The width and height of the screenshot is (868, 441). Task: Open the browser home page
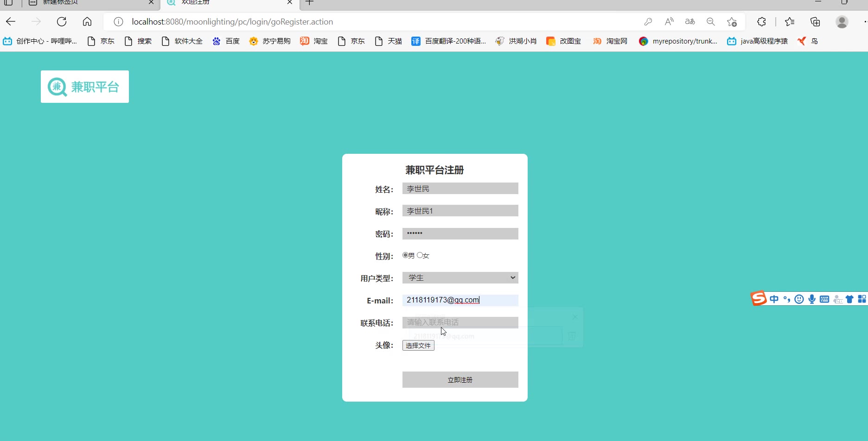(x=87, y=22)
